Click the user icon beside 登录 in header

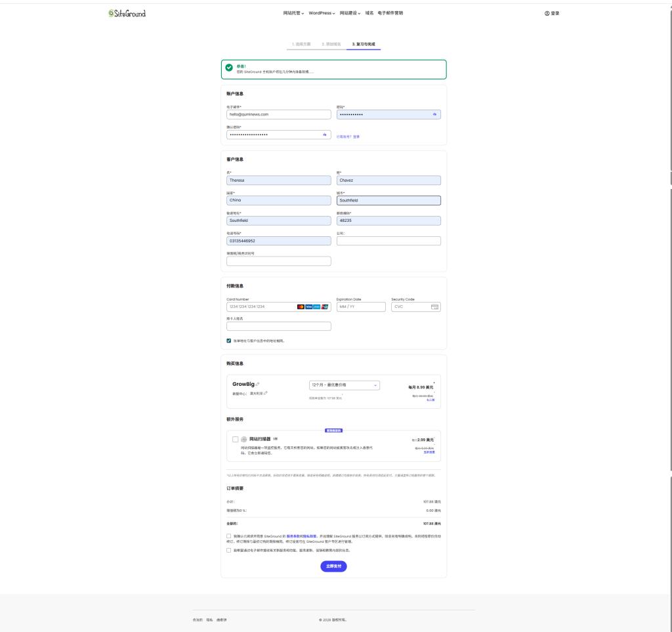click(x=547, y=13)
